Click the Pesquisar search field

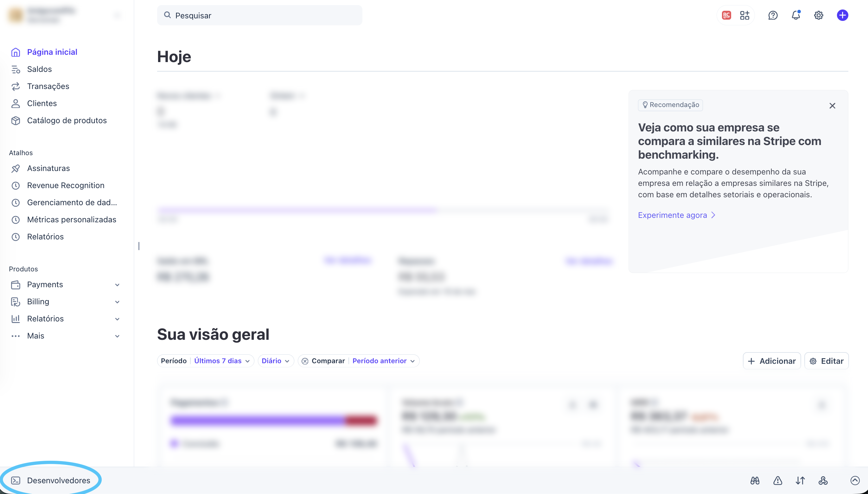point(259,15)
